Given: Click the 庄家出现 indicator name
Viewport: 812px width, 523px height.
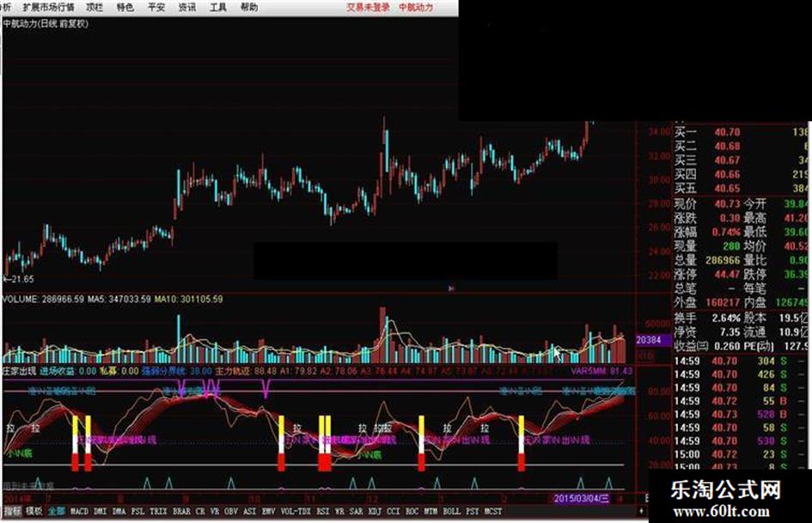Looking at the screenshot, I should pyautogui.click(x=20, y=371).
